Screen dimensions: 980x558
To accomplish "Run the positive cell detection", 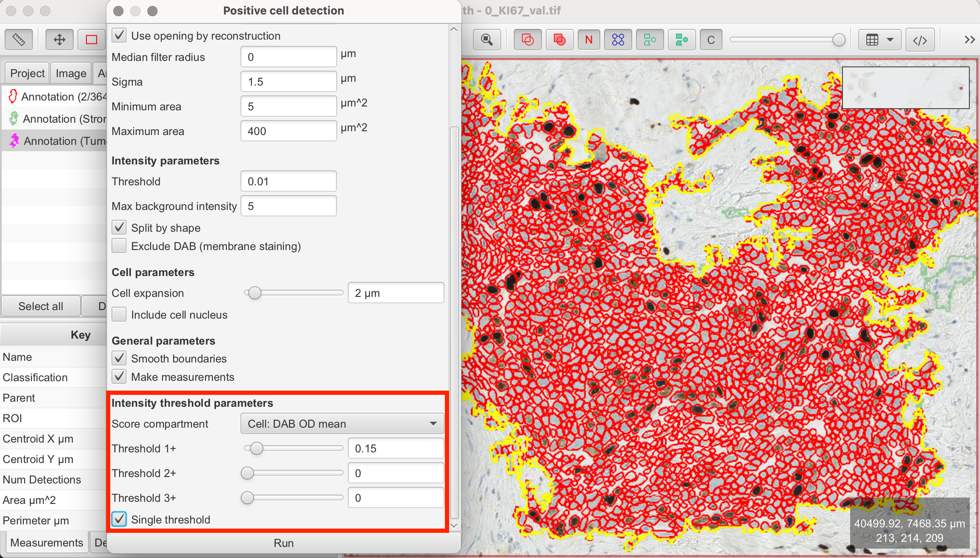I will pos(284,543).
